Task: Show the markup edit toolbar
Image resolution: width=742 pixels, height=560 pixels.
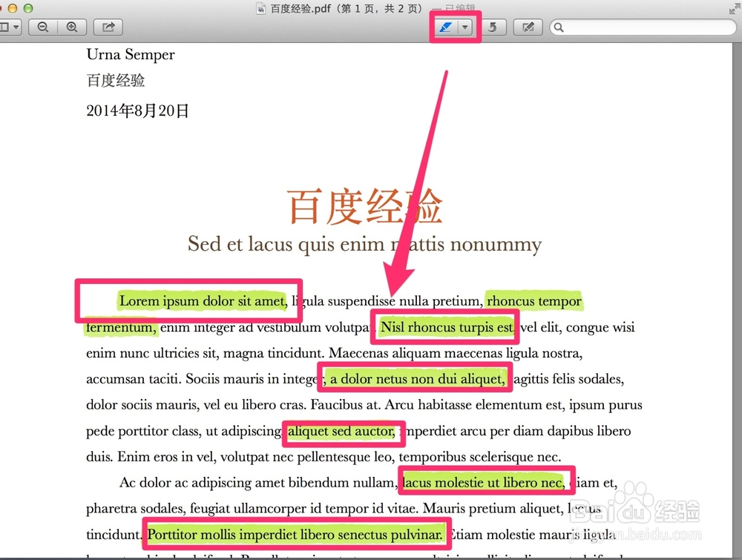Action: [528, 27]
